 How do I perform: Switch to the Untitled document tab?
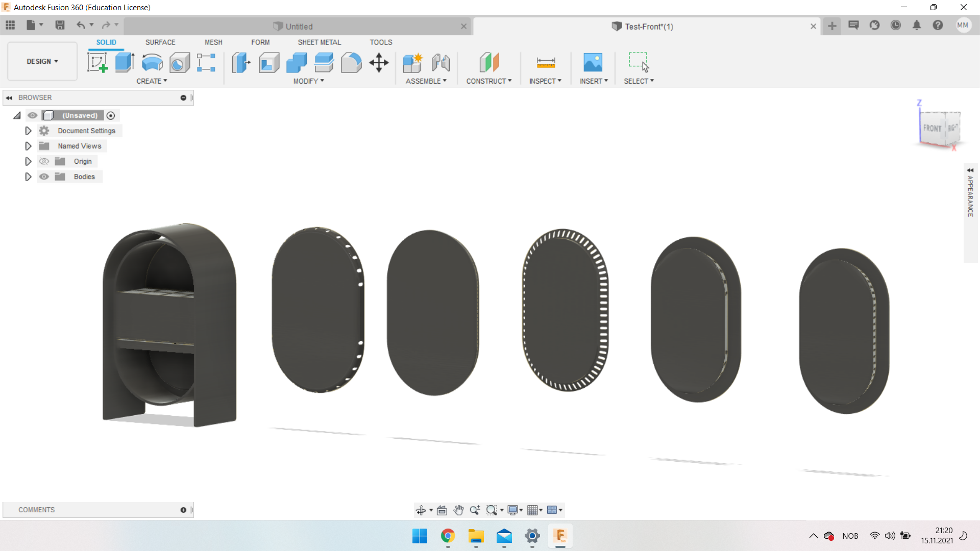299,27
